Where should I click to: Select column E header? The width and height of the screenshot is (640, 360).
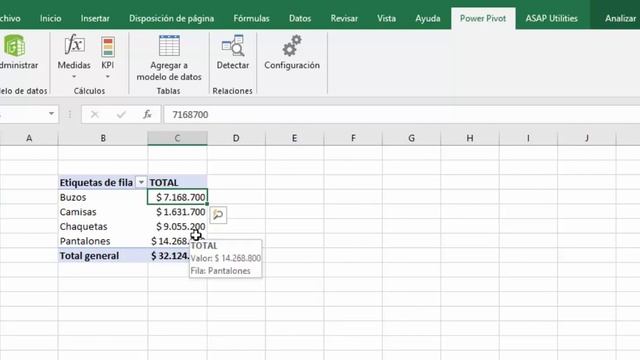pyautogui.click(x=294, y=138)
